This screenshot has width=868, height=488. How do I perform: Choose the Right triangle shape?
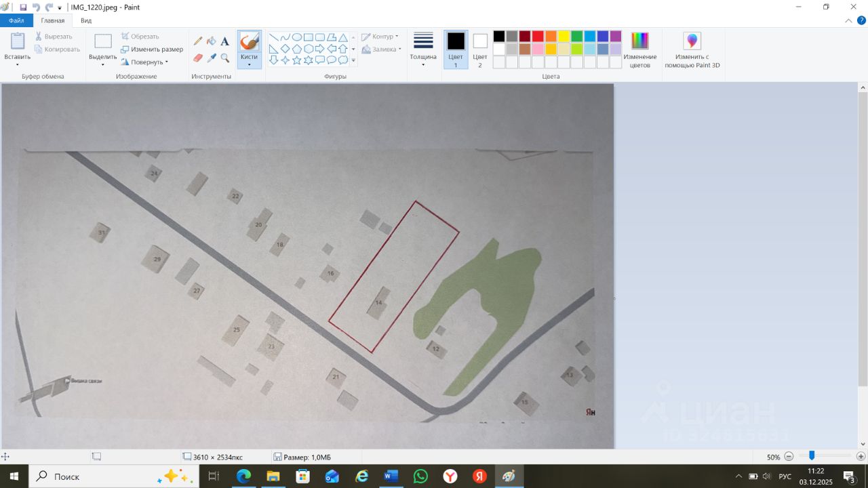[274, 49]
